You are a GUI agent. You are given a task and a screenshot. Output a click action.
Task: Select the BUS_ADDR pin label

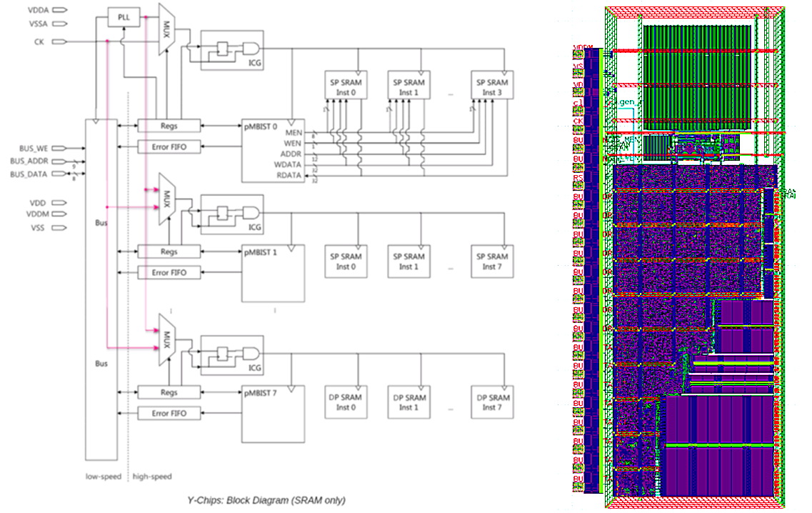tap(29, 161)
